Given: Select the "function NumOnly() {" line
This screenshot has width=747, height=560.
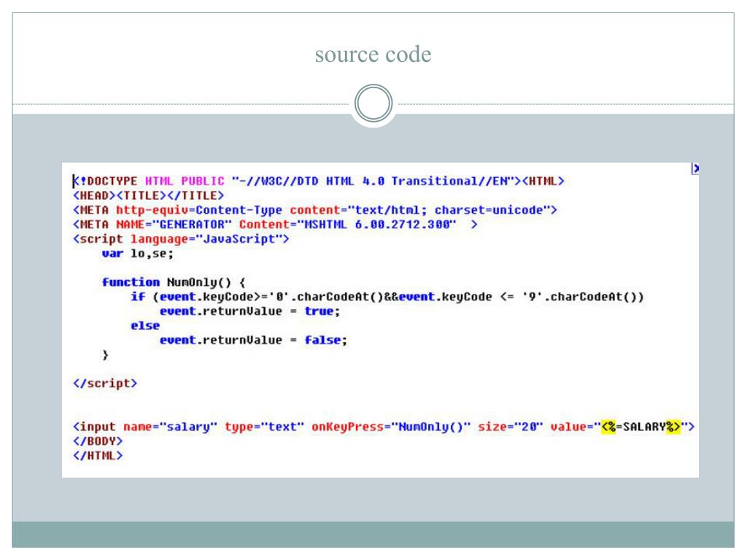Looking at the screenshot, I should coord(174,282).
